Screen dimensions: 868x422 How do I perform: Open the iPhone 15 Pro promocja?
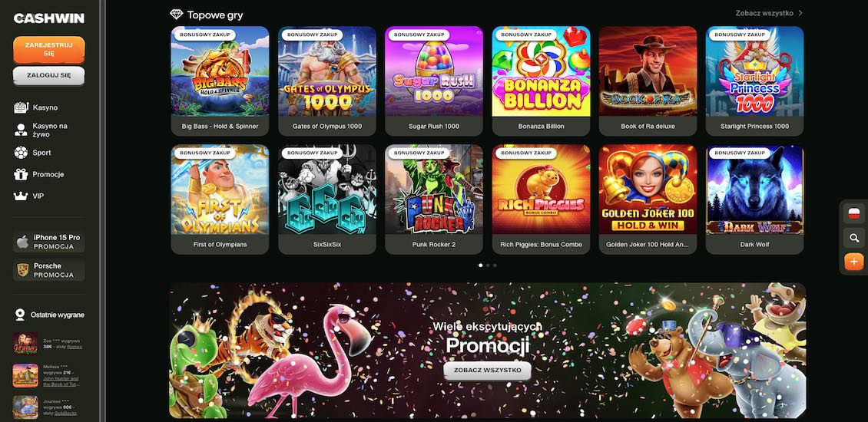point(49,242)
